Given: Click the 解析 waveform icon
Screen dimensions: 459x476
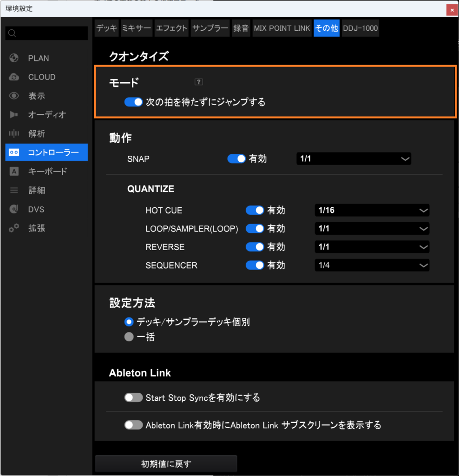Looking at the screenshot, I should point(14,134).
